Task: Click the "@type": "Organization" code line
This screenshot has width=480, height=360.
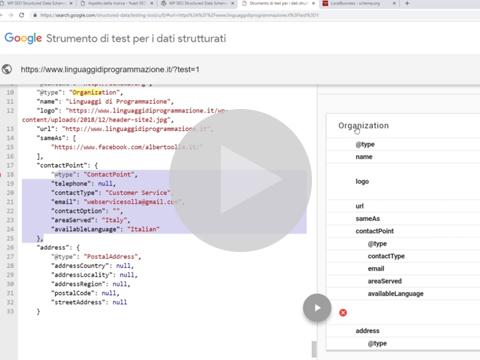Action: (80, 92)
